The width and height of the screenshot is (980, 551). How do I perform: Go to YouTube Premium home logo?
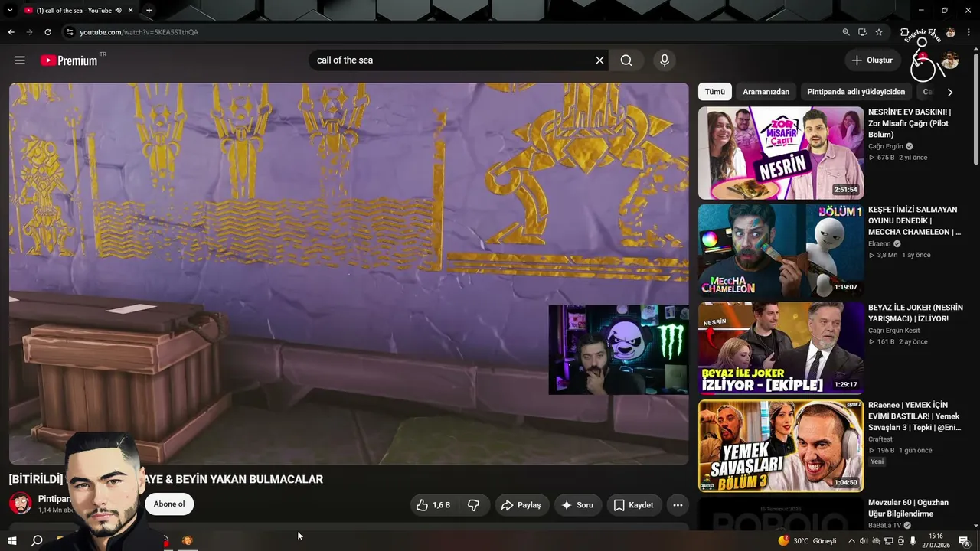tap(70, 60)
